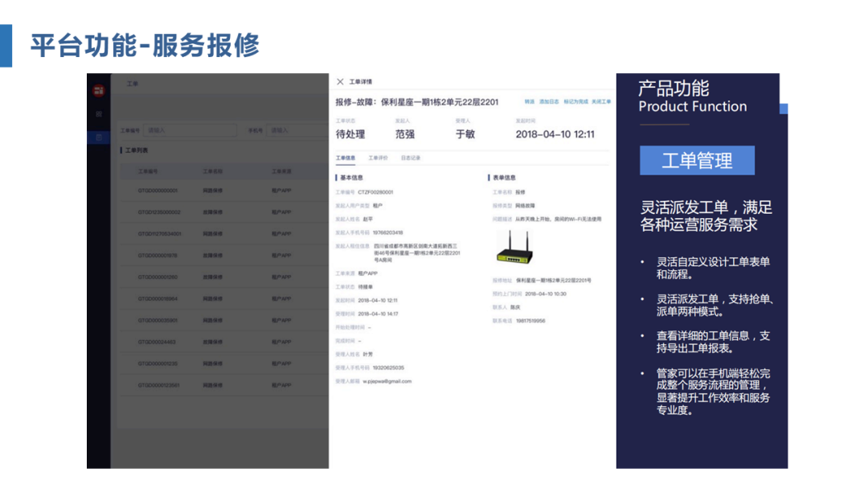Click the 工单管理 blue button
The height and width of the screenshot is (489, 868).
tap(697, 161)
